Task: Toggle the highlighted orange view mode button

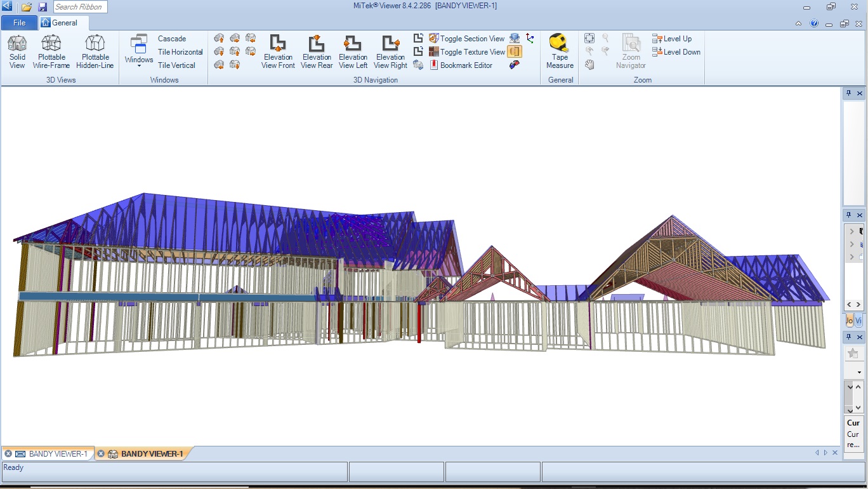Action: [515, 52]
